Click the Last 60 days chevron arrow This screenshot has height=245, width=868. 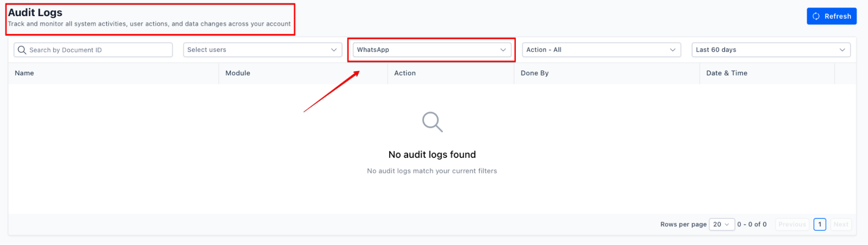842,50
